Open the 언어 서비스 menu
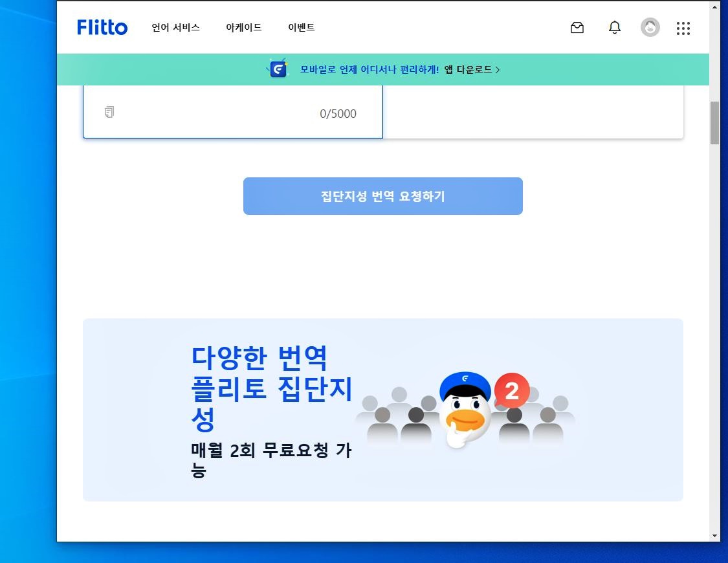Viewport: 728px width, 563px height. pos(175,27)
